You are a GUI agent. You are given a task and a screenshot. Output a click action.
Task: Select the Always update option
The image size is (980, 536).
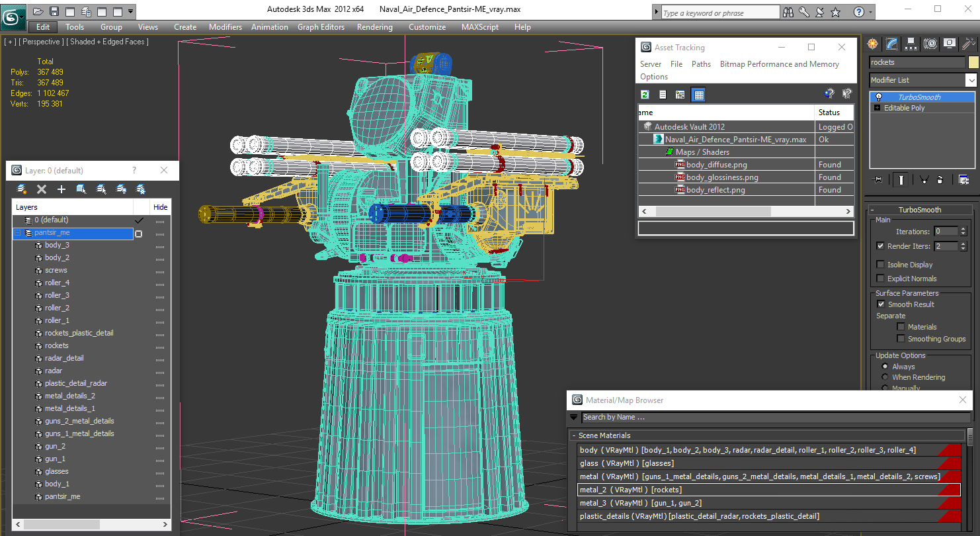885,366
